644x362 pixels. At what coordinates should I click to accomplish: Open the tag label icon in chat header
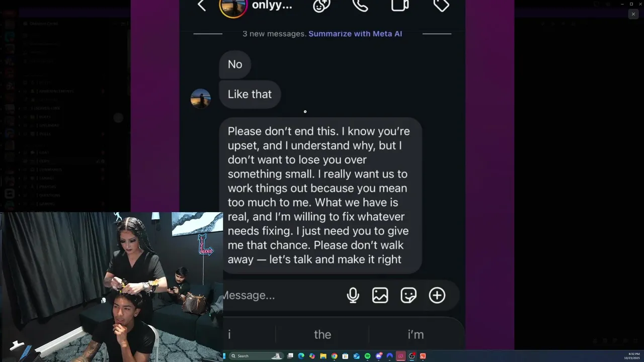pyautogui.click(x=441, y=5)
